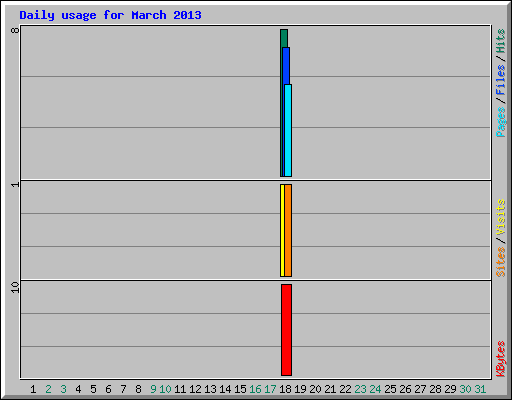512x400 pixels.
Task: Click day 24 on the x-axis
Action: pos(375,389)
